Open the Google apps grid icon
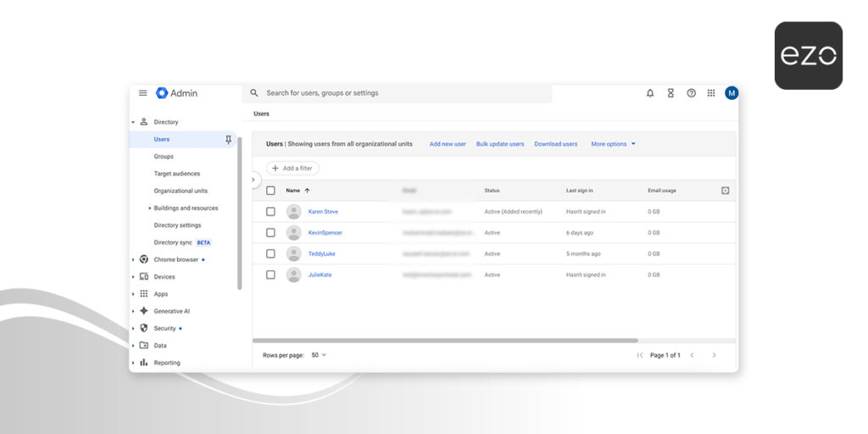 click(711, 93)
